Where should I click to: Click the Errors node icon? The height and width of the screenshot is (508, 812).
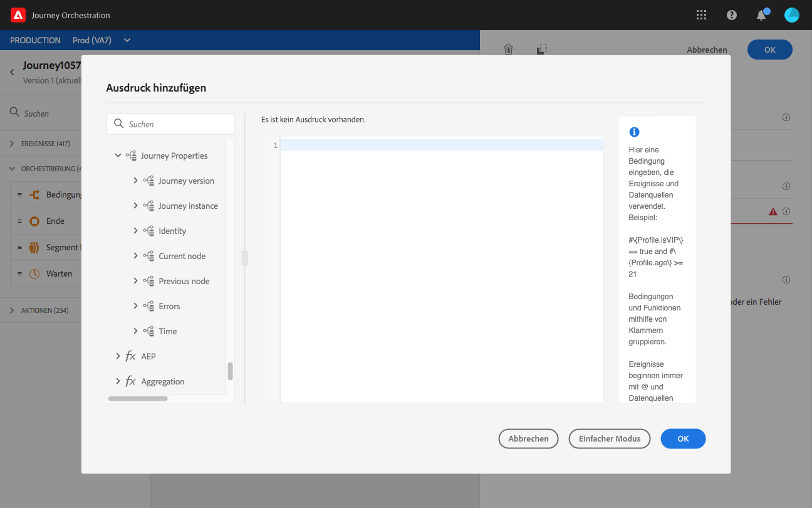pyautogui.click(x=148, y=306)
